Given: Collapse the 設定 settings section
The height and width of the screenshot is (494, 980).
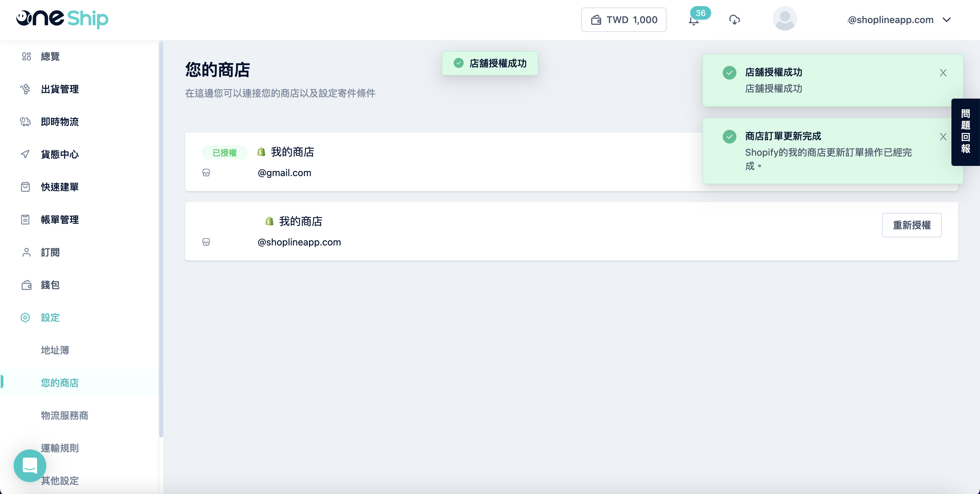Looking at the screenshot, I should pyautogui.click(x=50, y=317).
